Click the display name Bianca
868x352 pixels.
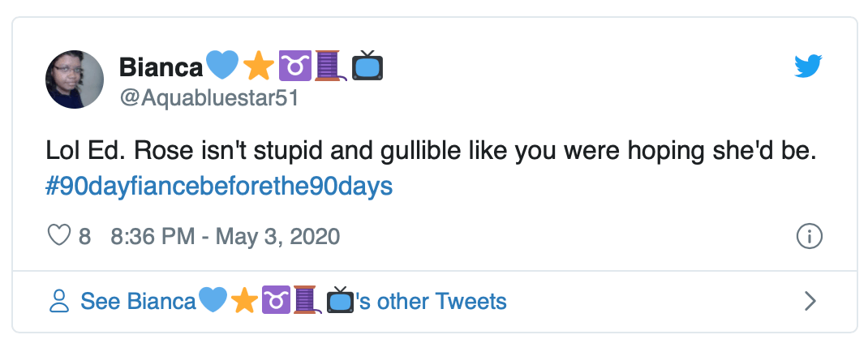161,67
